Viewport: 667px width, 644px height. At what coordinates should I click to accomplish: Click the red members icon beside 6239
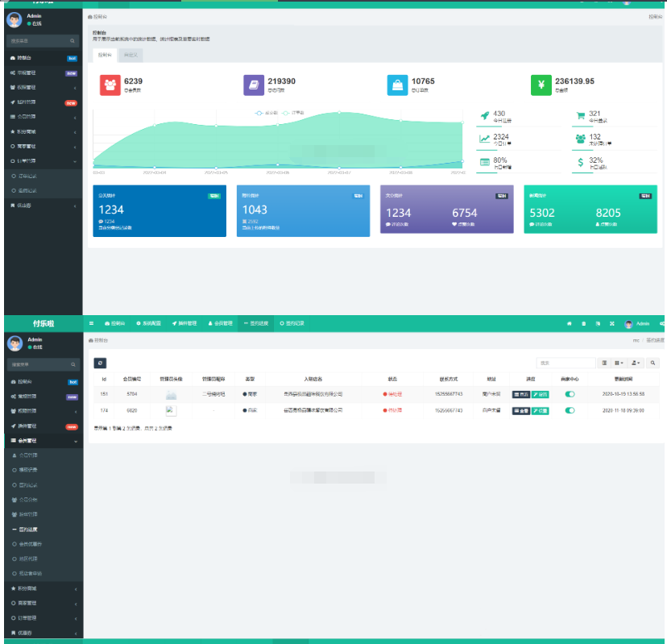(x=110, y=85)
